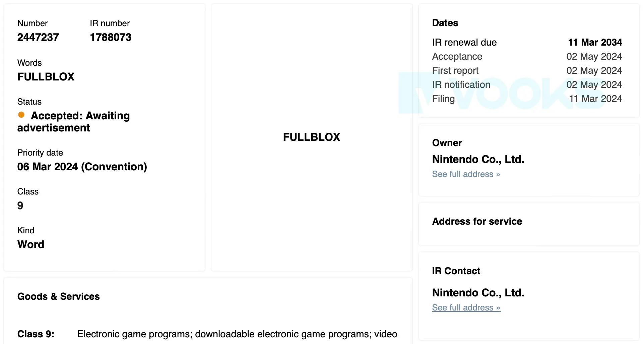Click the 'First report' date 02 May 2024
Image resolution: width=644 pixels, height=344 pixels.
point(594,70)
